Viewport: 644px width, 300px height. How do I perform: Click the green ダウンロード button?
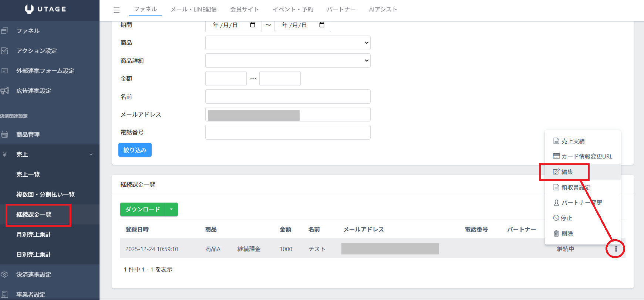tap(143, 210)
